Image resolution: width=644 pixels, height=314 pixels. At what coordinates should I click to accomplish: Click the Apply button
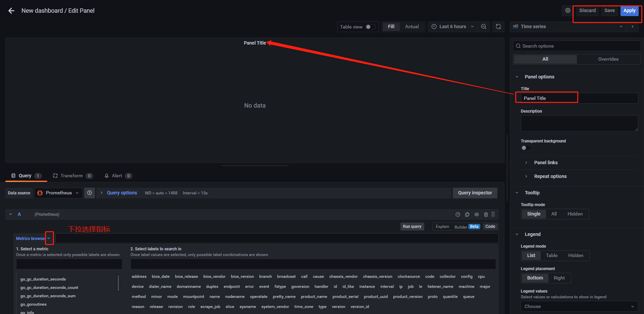click(629, 10)
